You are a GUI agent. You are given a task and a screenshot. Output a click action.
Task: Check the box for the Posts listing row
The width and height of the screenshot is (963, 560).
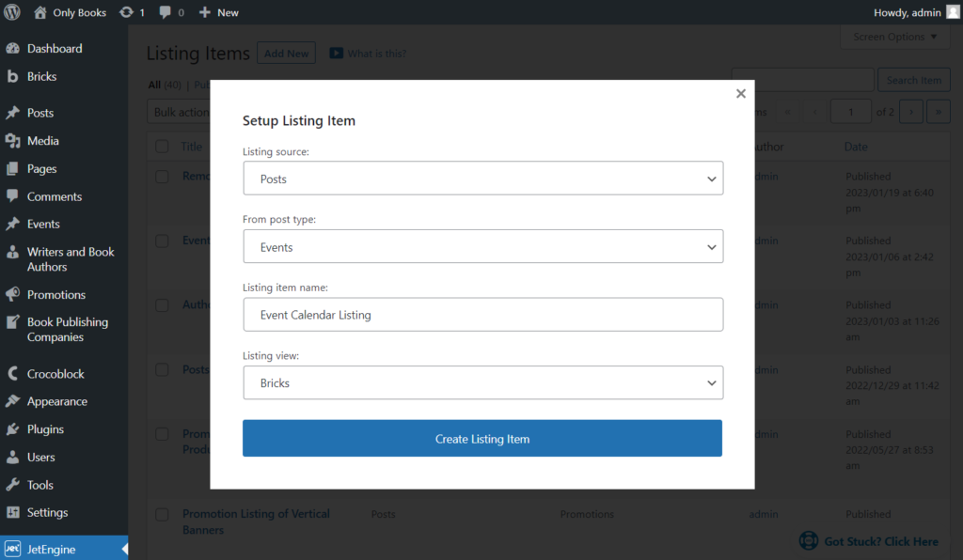pos(162,370)
